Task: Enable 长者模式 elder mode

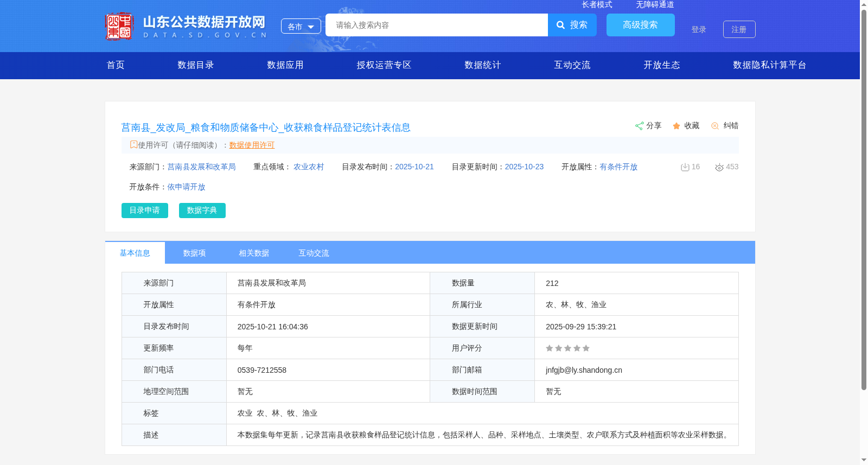Action: (597, 4)
